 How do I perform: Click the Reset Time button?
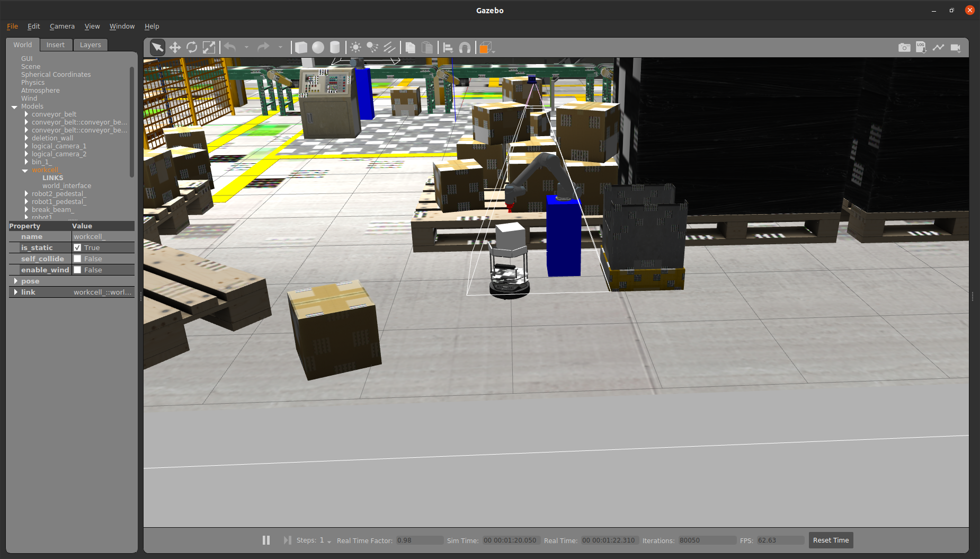(831, 540)
